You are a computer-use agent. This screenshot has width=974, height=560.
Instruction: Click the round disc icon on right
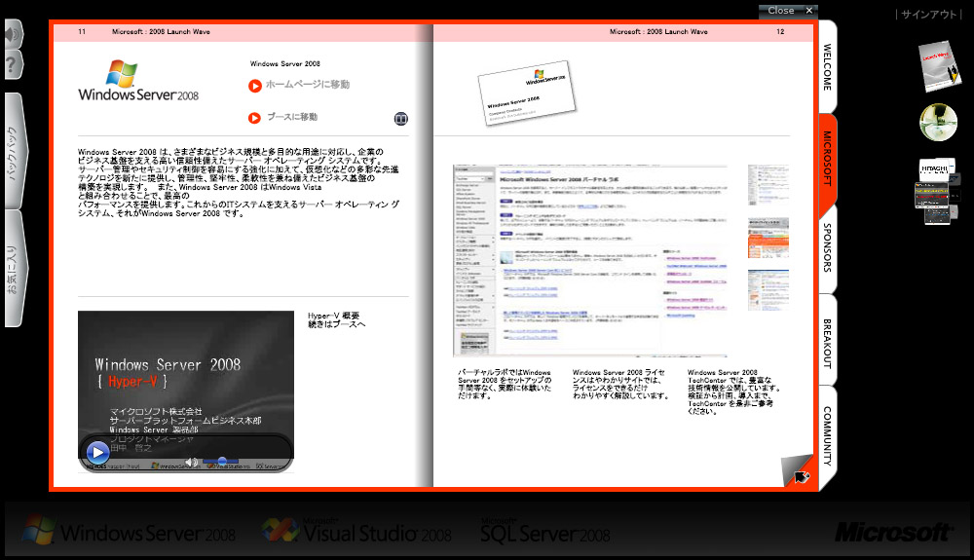[x=938, y=123]
